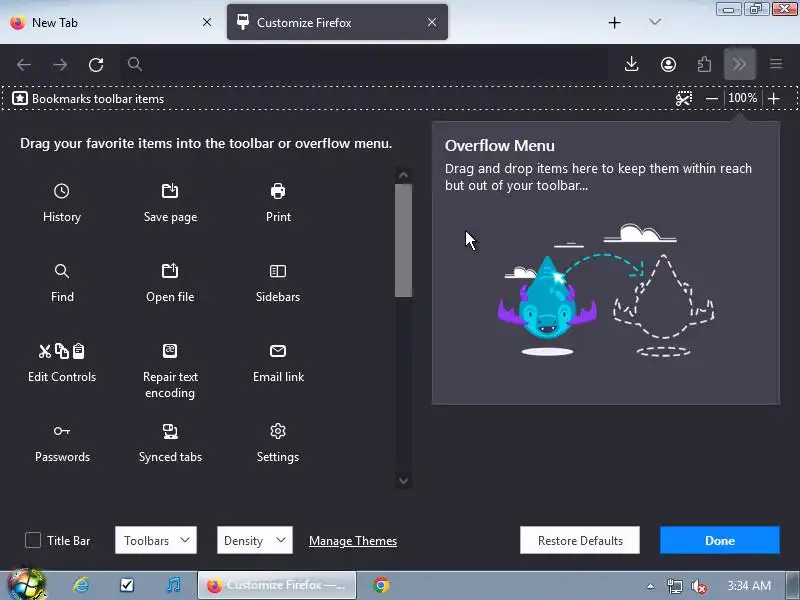Select the Open file icon
Screen dimensions: 800x600
[170, 270]
